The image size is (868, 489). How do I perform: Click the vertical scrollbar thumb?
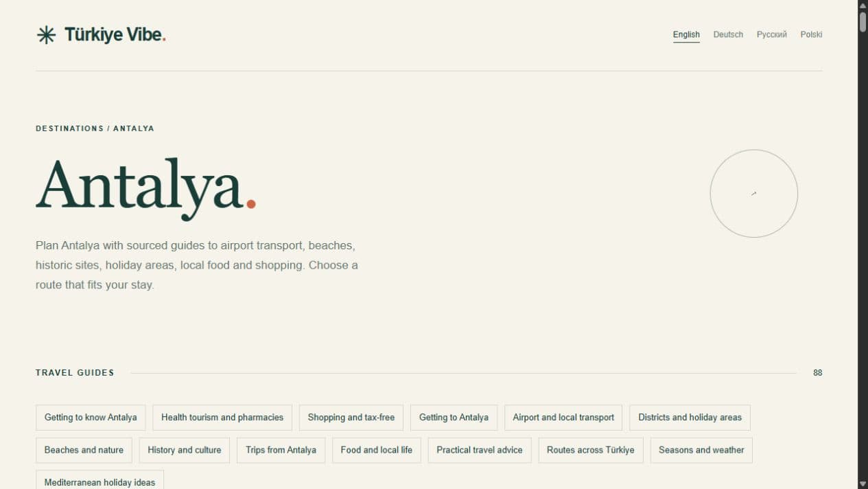(863, 21)
